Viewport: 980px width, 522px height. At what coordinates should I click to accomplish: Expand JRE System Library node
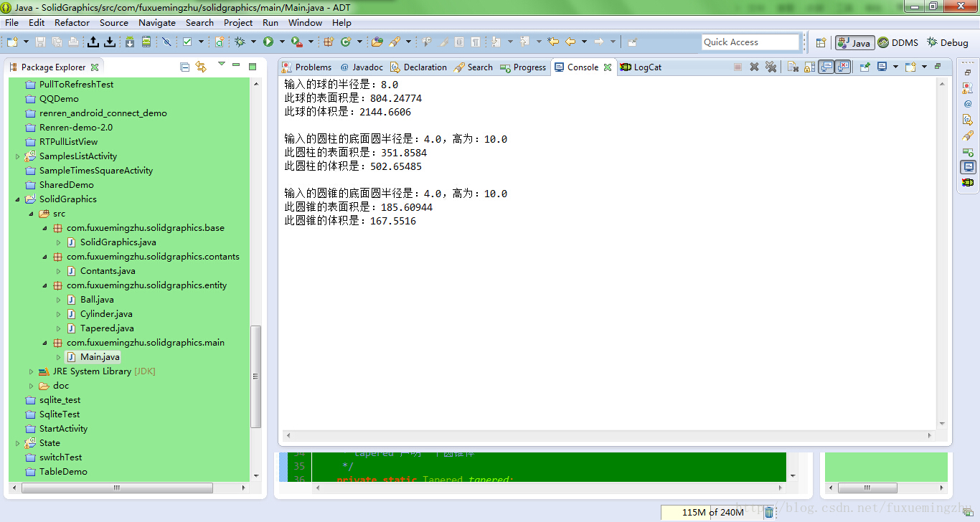[32, 371]
